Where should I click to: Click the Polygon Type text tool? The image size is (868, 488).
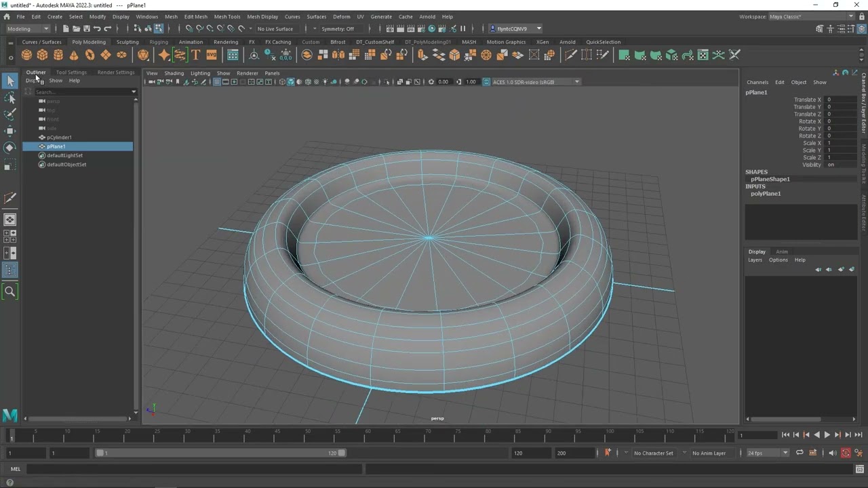tap(196, 55)
